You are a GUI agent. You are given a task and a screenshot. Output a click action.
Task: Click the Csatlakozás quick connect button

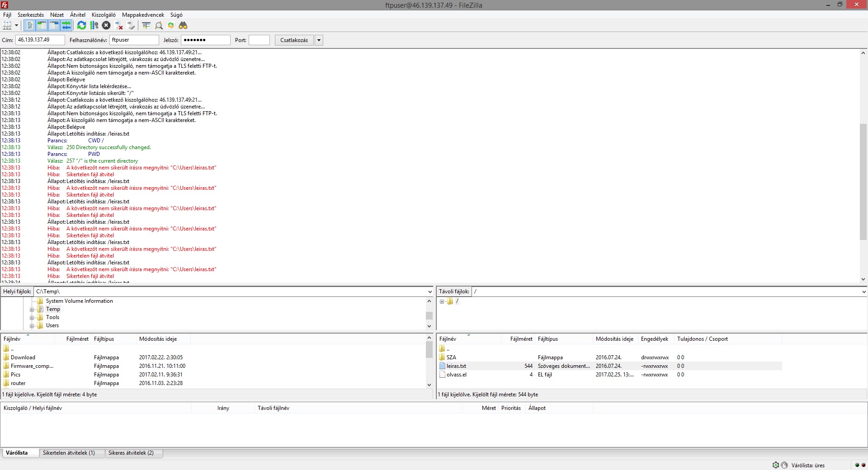pos(294,40)
